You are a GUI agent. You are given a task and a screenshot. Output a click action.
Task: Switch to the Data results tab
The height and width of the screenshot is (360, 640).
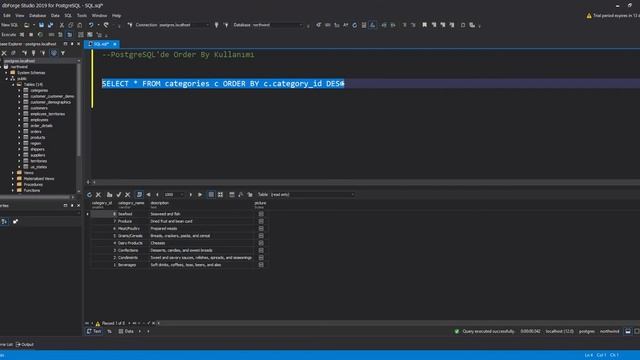126,331
